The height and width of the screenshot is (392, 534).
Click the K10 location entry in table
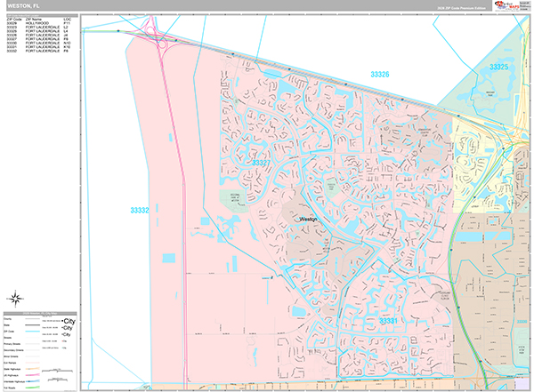pyautogui.click(x=67, y=47)
